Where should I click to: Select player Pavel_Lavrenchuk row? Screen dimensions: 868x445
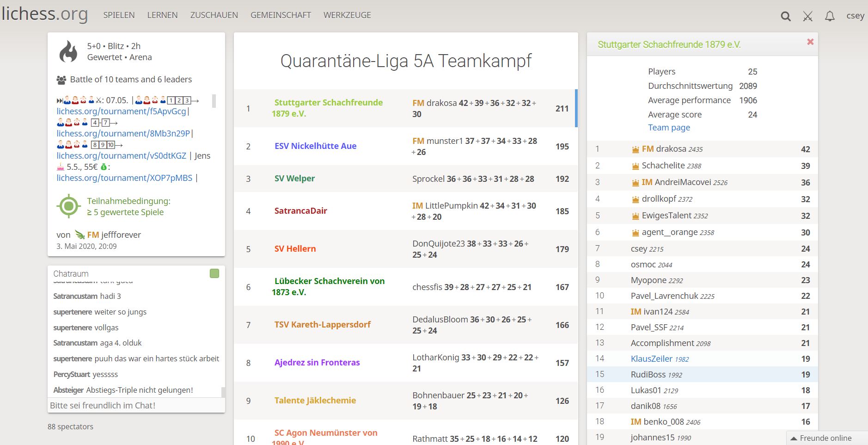703,296
